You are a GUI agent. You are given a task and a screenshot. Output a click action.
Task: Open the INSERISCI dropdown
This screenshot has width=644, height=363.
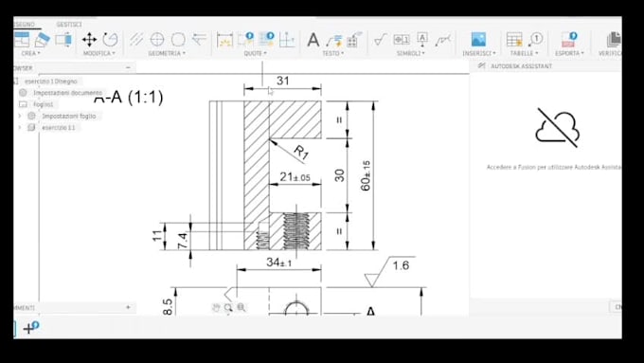tap(479, 53)
